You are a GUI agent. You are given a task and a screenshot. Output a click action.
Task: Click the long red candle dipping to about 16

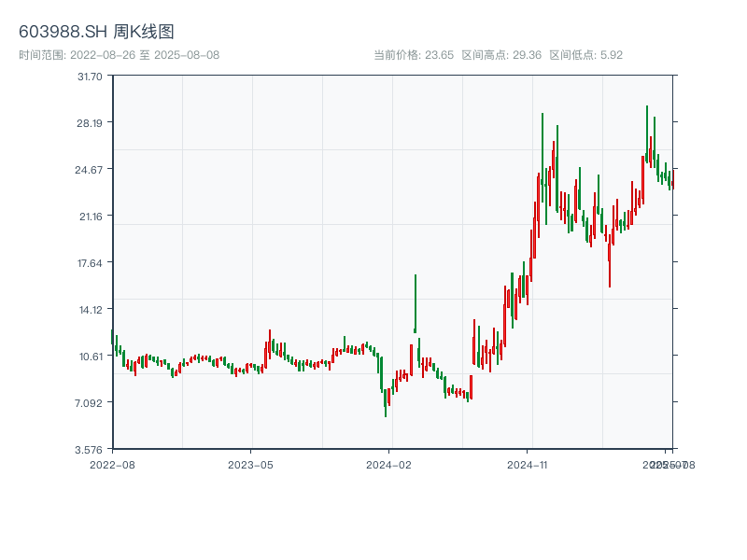coord(610,260)
